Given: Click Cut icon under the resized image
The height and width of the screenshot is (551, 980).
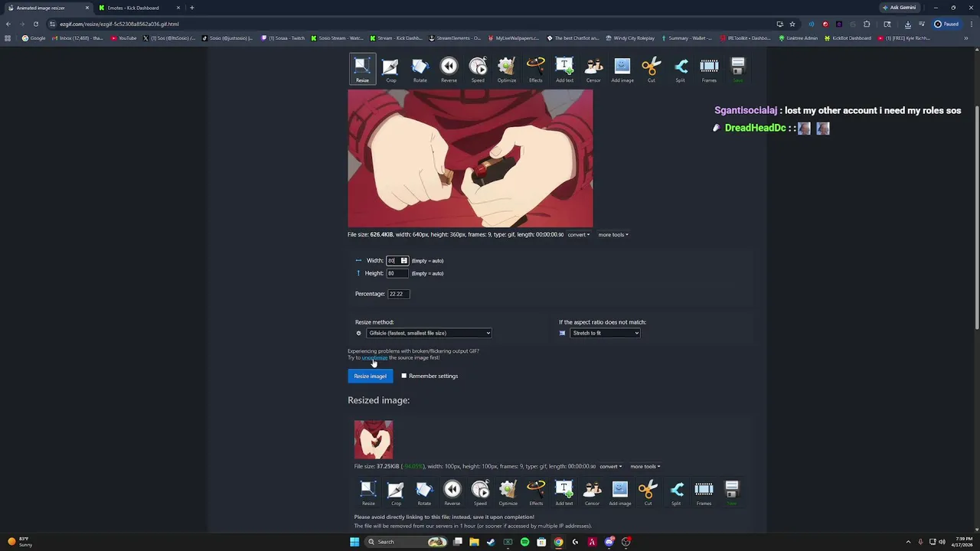Looking at the screenshot, I should coord(648,492).
